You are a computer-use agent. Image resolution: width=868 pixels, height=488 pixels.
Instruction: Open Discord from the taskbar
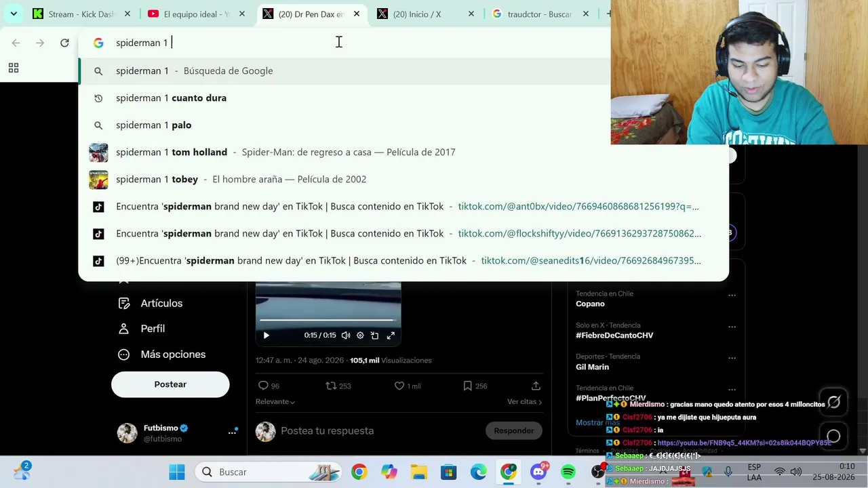point(538,472)
